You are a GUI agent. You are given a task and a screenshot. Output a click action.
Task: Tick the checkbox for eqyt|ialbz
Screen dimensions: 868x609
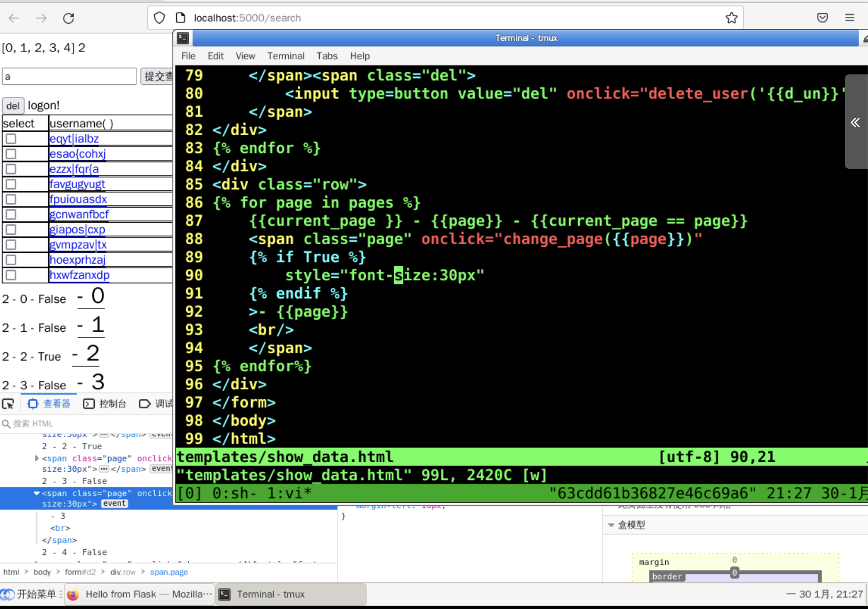[x=11, y=139]
